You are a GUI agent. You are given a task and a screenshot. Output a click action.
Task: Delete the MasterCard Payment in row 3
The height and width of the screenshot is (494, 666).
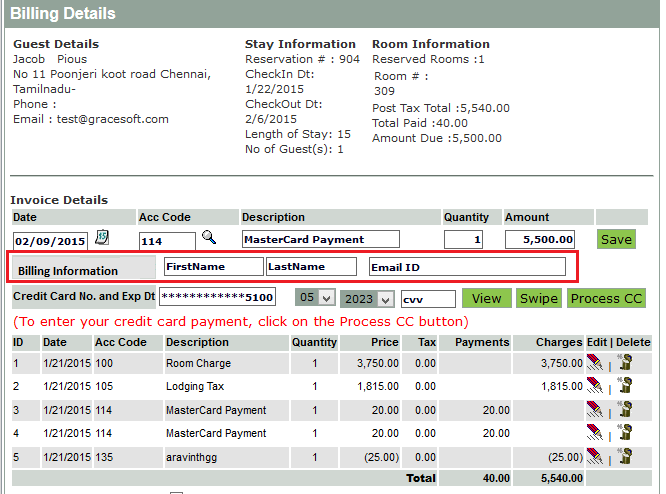pos(626,409)
